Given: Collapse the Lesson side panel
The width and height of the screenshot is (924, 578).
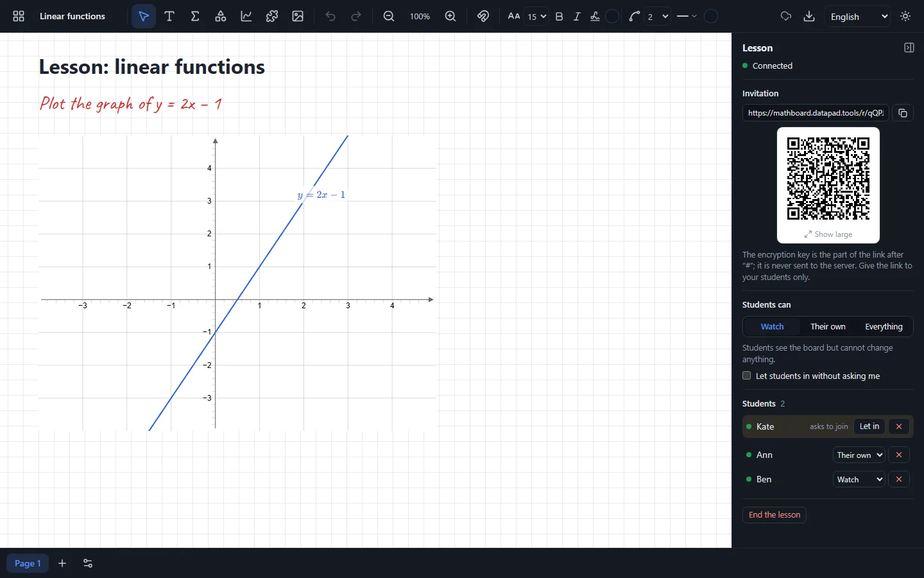Looking at the screenshot, I should (x=909, y=48).
